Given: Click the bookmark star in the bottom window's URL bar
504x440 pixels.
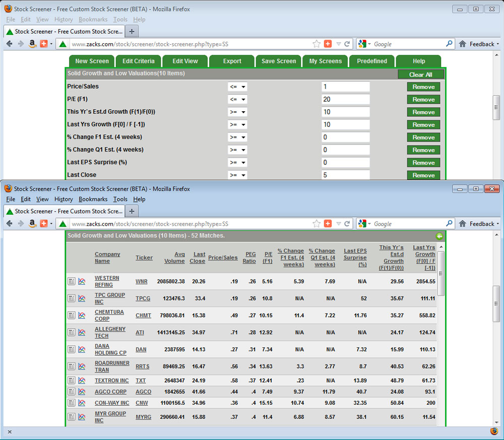Looking at the screenshot, I should tap(317, 224).
